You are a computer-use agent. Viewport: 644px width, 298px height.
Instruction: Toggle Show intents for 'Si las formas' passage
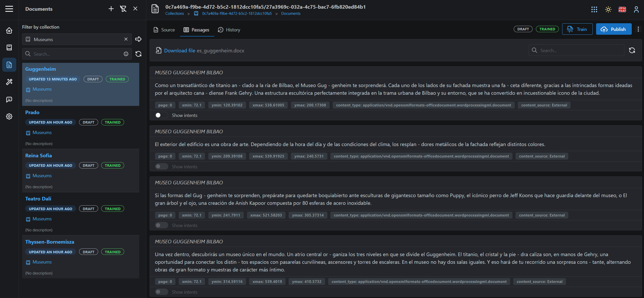tap(162, 225)
